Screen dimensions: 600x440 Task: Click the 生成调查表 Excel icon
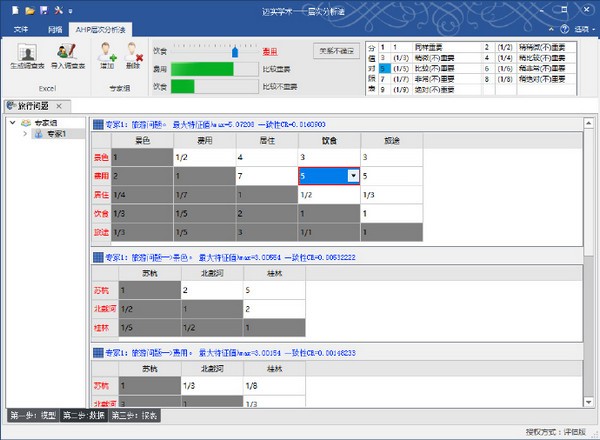click(x=26, y=52)
